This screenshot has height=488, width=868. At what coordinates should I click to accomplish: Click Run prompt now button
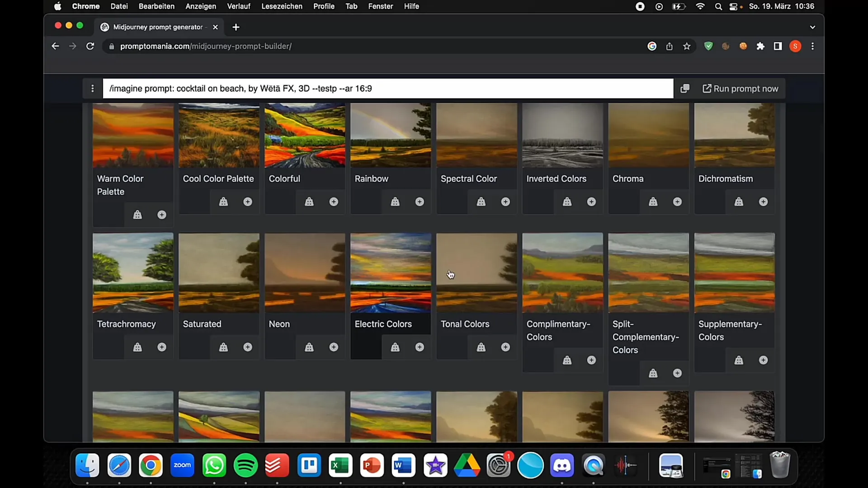741,88
